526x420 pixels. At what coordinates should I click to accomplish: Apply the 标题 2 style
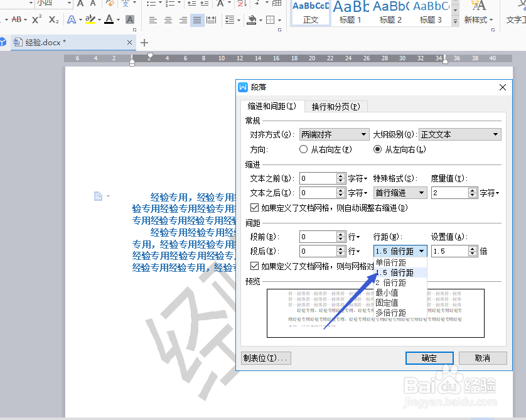pos(390,13)
